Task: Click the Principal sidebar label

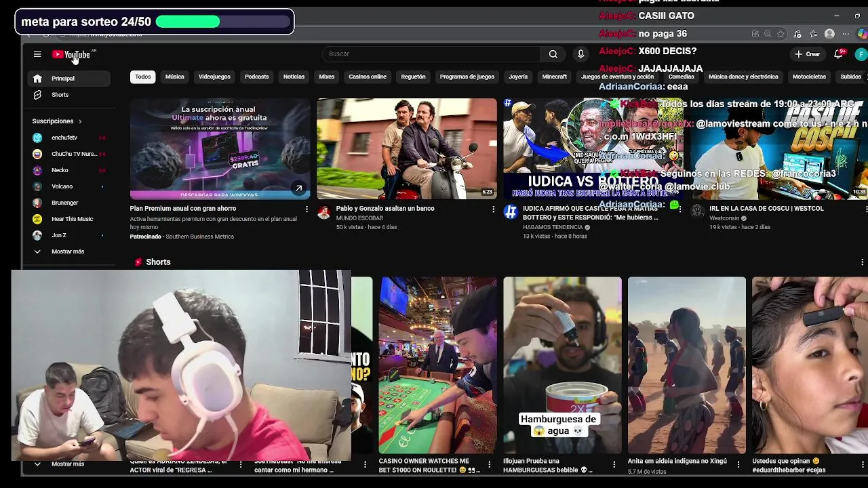Action: click(x=63, y=79)
